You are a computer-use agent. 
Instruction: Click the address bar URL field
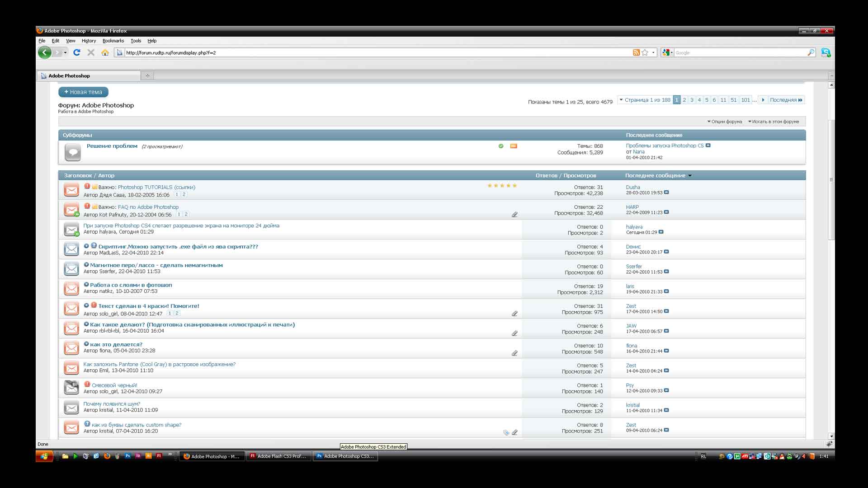coord(378,52)
